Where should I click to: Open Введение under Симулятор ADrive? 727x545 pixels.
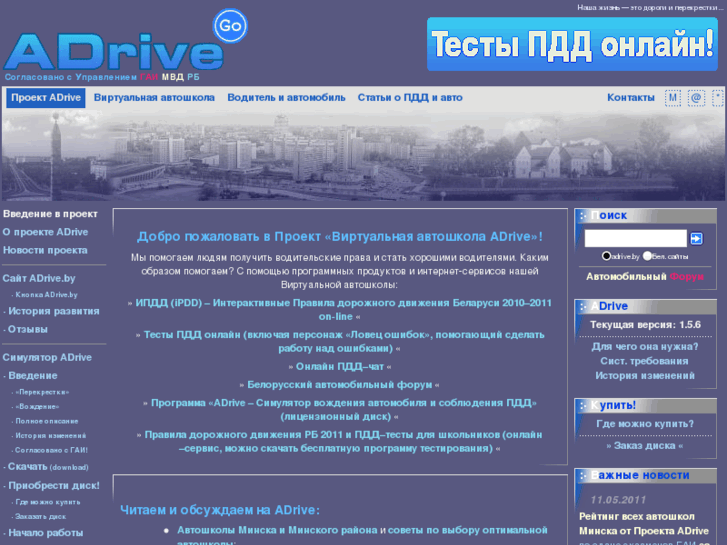(33, 376)
